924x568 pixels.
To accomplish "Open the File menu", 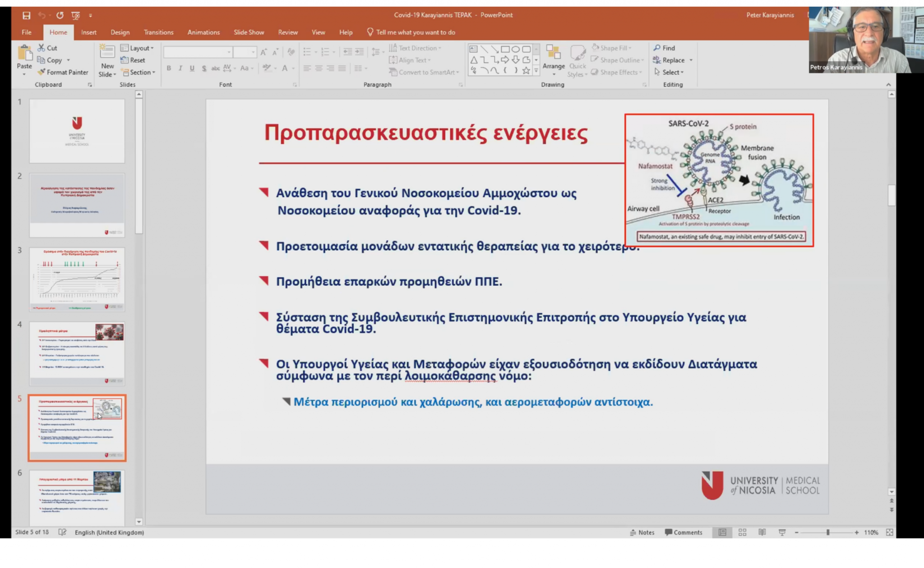I will point(27,32).
